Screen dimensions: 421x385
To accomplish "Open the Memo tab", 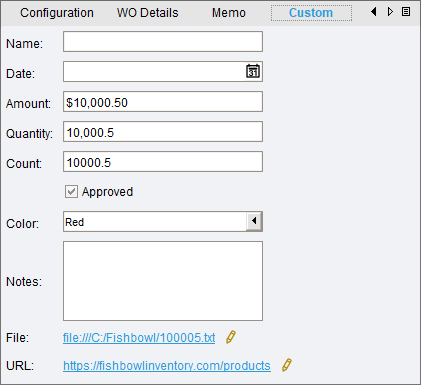I will point(229,13).
